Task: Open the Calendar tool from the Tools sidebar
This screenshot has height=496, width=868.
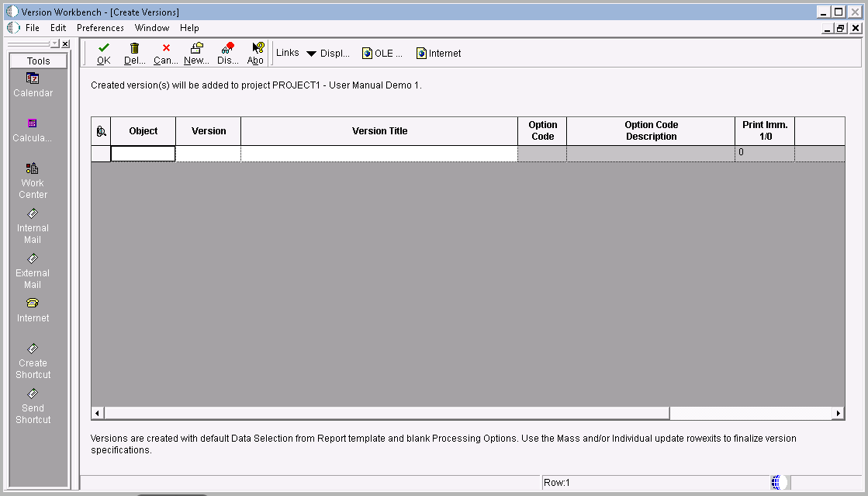Action: (32, 84)
